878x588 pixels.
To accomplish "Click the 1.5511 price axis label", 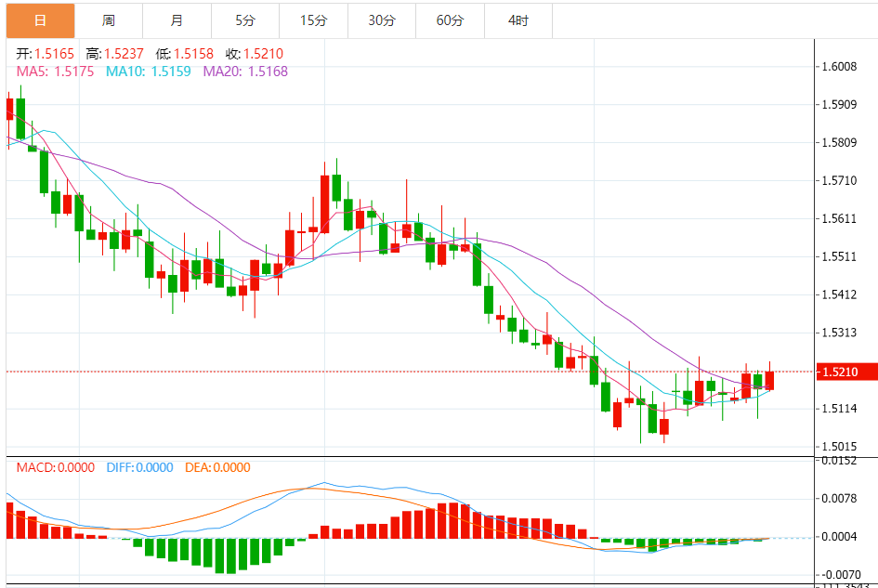I will tap(839, 257).
